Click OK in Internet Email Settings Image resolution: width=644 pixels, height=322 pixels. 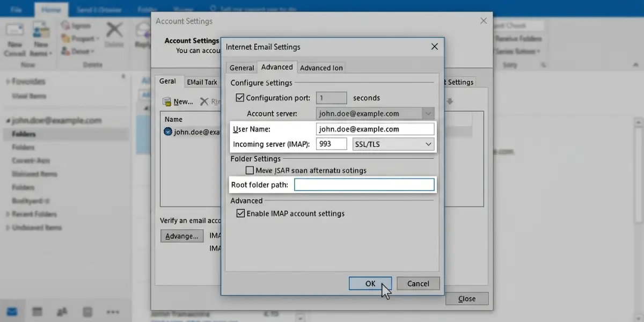pyautogui.click(x=370, y=283)
